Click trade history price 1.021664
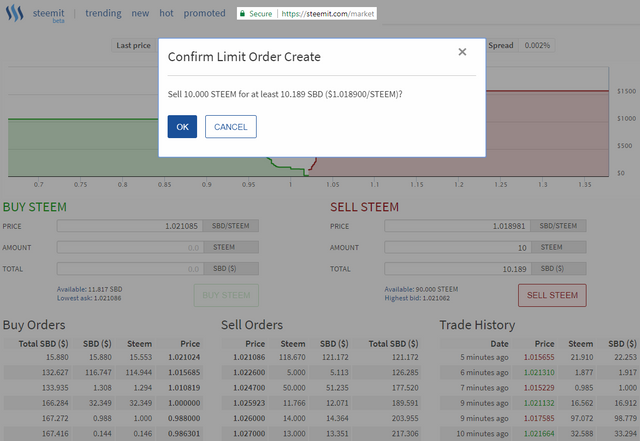This screenshot has height=441, width=640. pos(539,433)
